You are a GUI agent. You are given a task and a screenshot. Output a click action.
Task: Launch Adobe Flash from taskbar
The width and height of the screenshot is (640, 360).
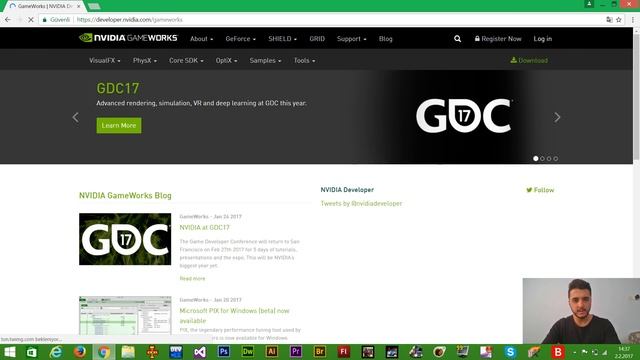pos(344,351)
